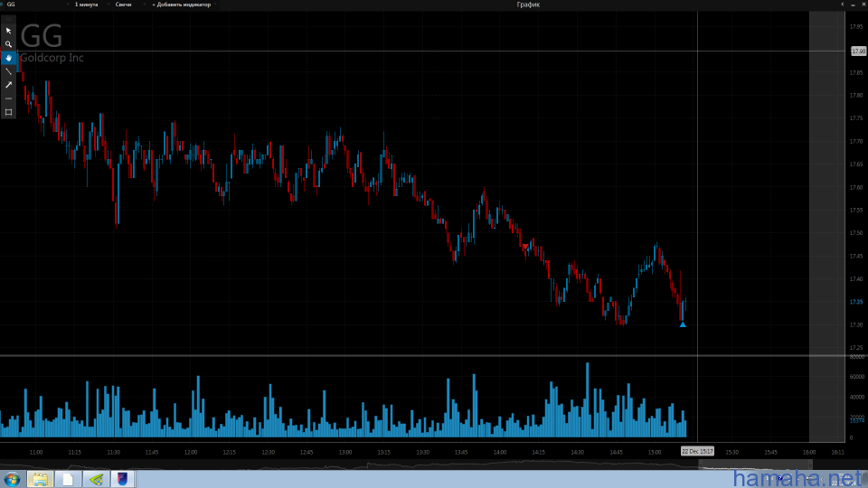The height and width of the screenshot is (488, 868).
Task: Open Windows Start menu
Action: pos(12,478)
